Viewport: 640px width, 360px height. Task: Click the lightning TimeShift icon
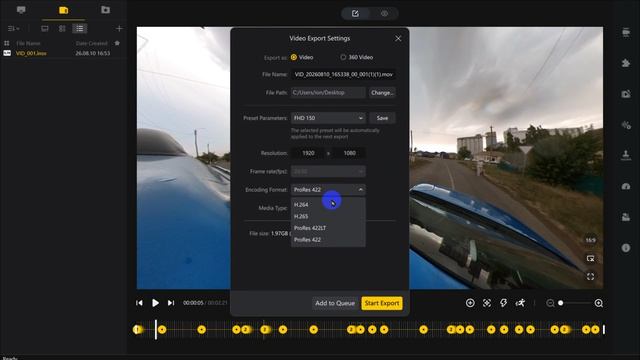pos(503,303)
